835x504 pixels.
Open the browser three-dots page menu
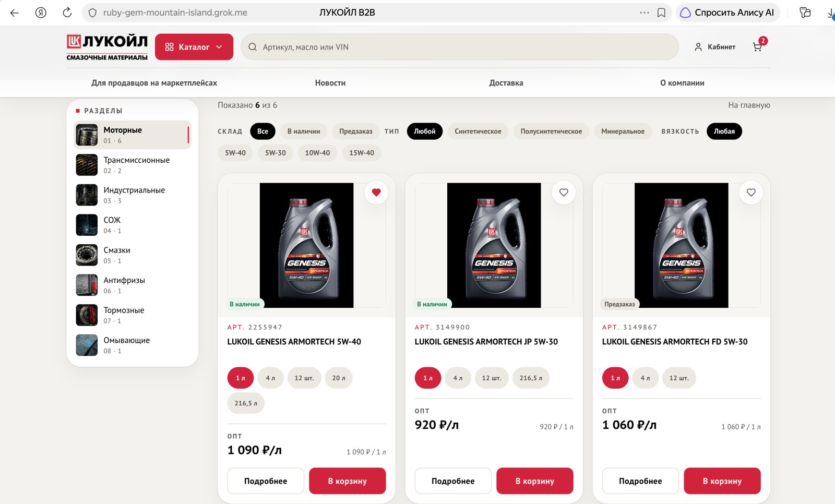(x=645, y=13)
